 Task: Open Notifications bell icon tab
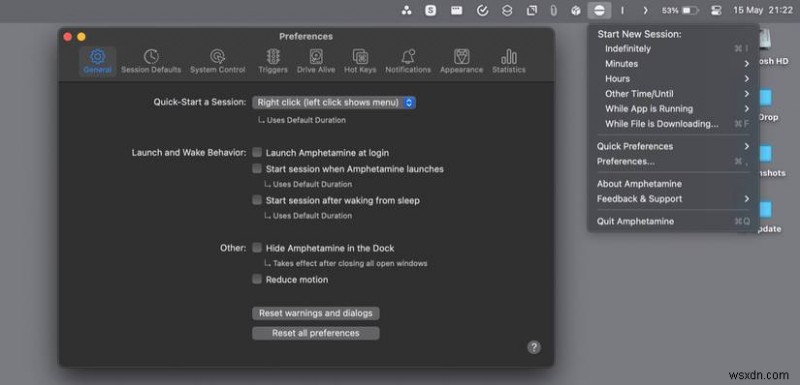coord(408,61)
